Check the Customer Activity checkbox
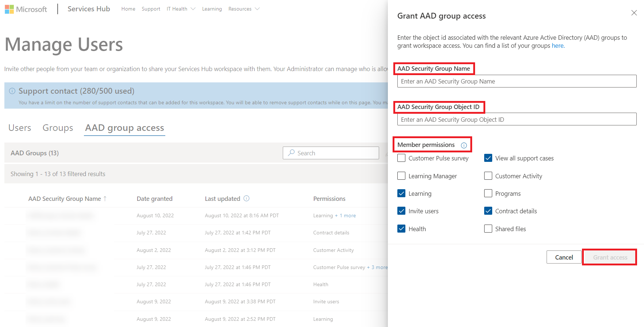Viewport: 644px width, 327px height. click(x=488, y=176)
